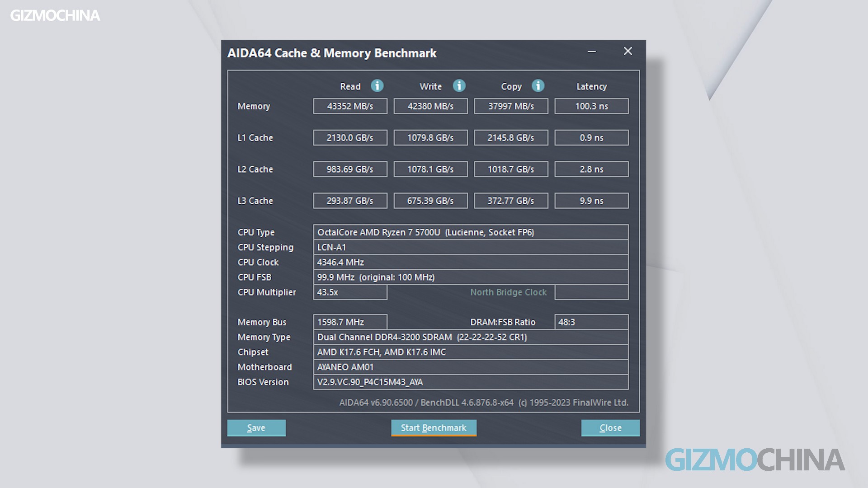868x488 pixels.
Task: Click the window title AIDA64 Cache & Memory Benchmark
Action: pyautogui.click(x=332, y=53)
